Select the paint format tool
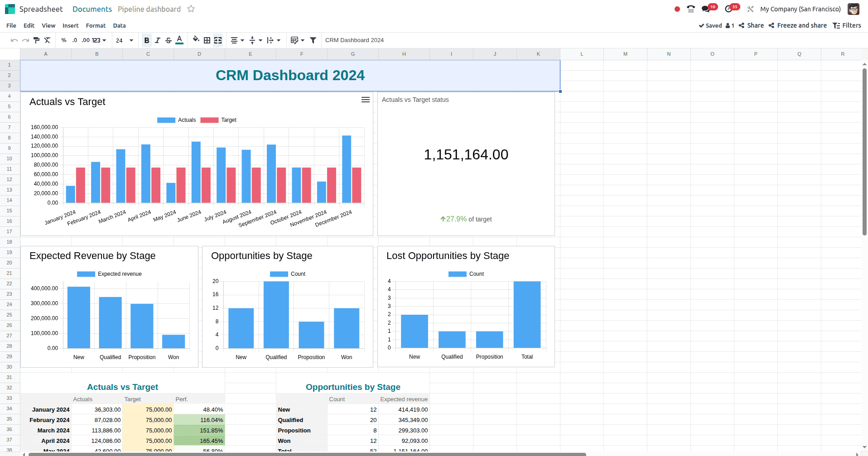The image size is (868, 456). click(x=36, y=40)
